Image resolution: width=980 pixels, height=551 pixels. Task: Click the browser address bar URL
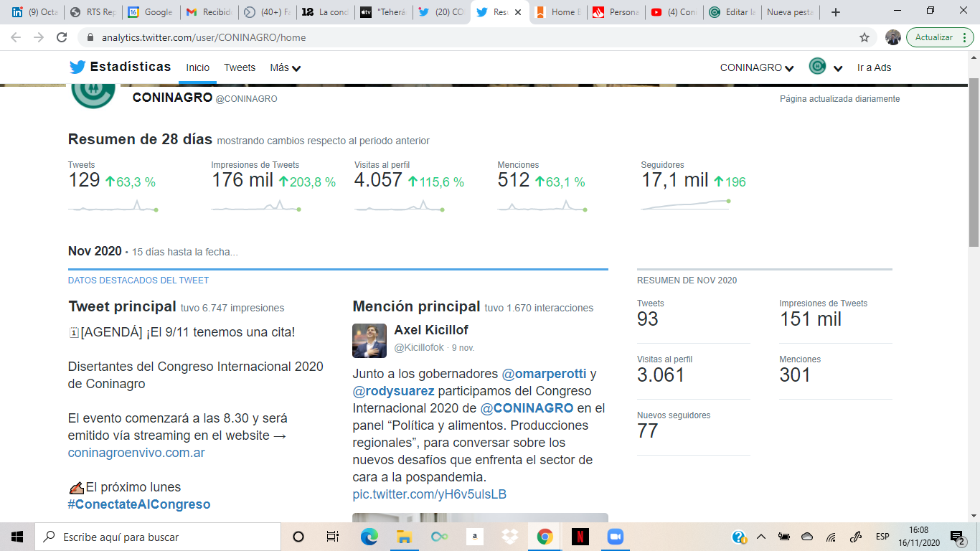pos(204,37)
